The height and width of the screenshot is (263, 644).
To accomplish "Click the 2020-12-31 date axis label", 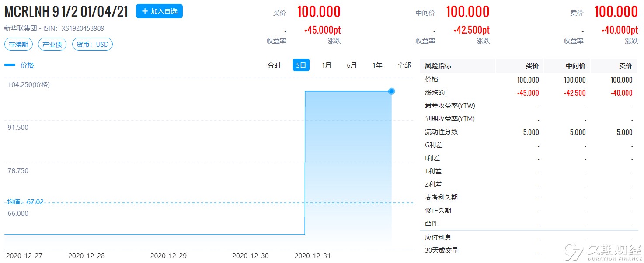I will point(313,256).
